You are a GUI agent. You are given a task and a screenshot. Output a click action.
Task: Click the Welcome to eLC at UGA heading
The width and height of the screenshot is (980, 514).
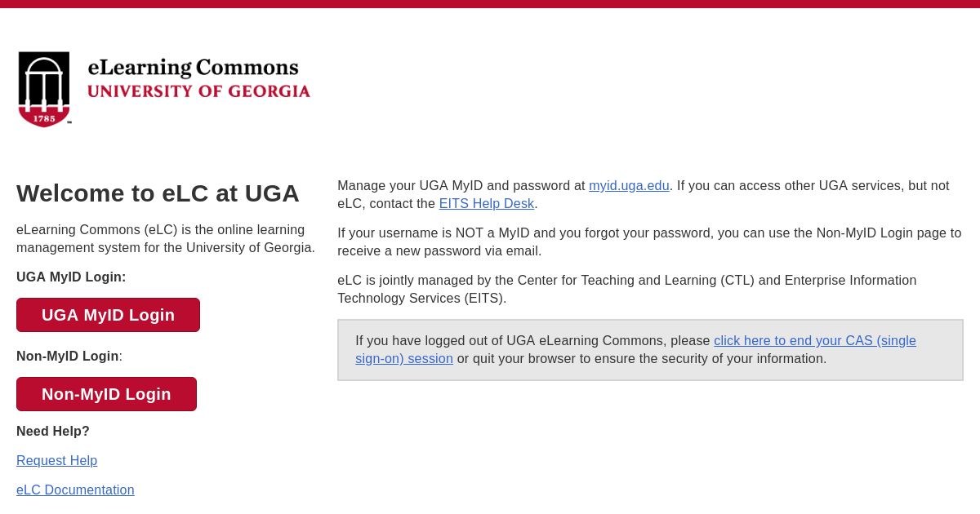158,193
